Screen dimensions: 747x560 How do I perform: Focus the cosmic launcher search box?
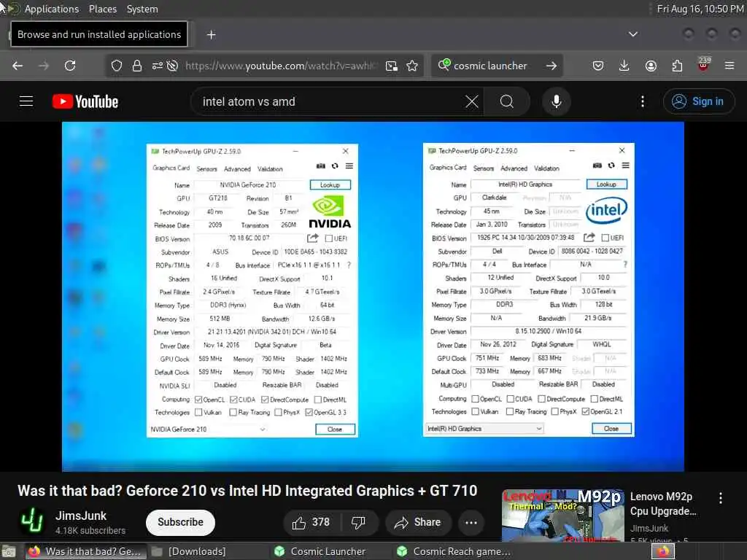[491, 66]
